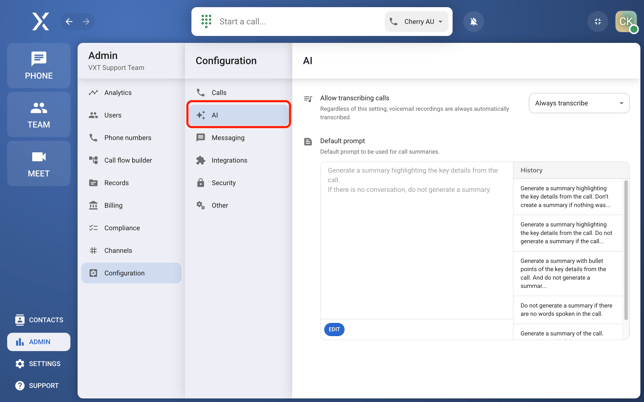
Task: Open Records in Admin menu
Action: click(x=131, y=183)
